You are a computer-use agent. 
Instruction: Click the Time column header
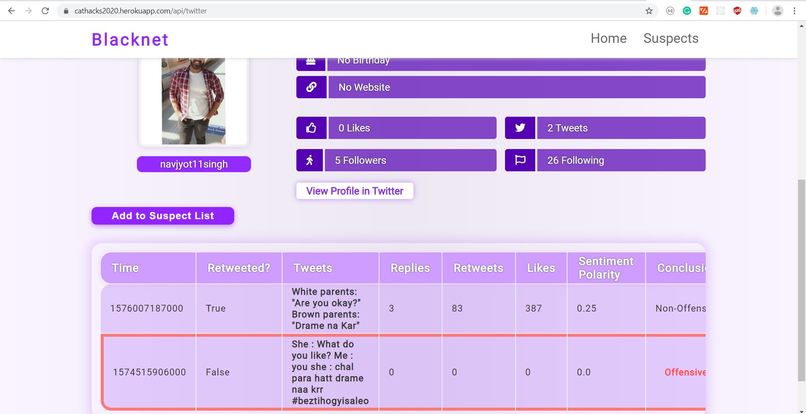pyautogui.click(x=149, y=268)
